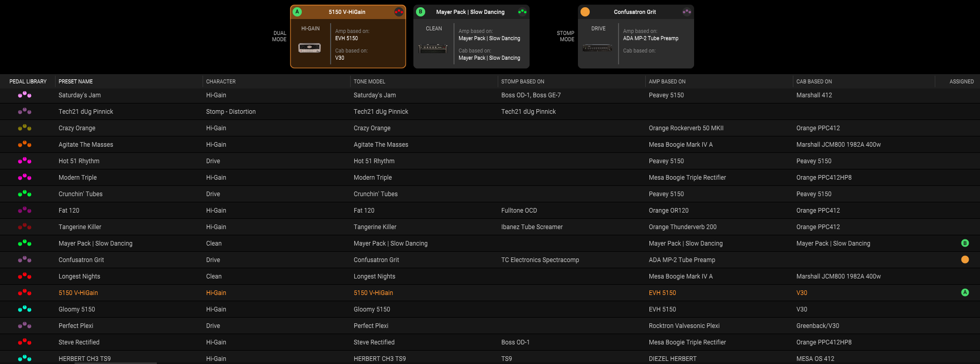Click the pedal icon for Modern Triple
This screenshot has width=980, height=364.
pyautogui.click(x=25, y=177)
